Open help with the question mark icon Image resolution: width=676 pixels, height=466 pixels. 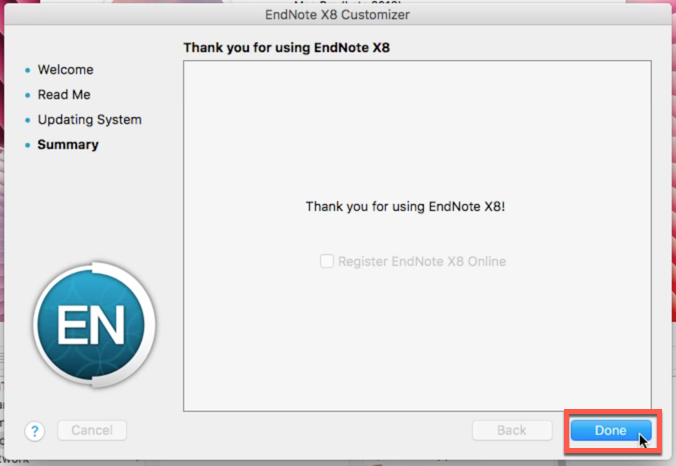(x=35, y=431)
